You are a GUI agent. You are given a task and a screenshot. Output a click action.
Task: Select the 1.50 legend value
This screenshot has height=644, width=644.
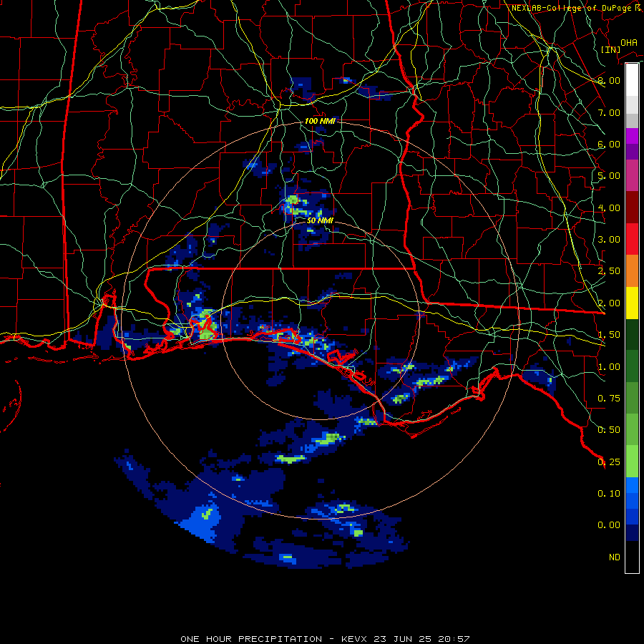coord(609,335)
